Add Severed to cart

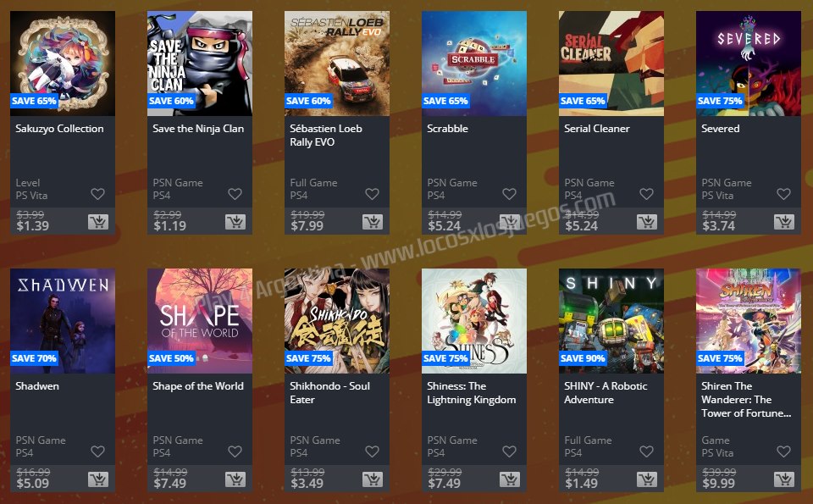(784, 222)
